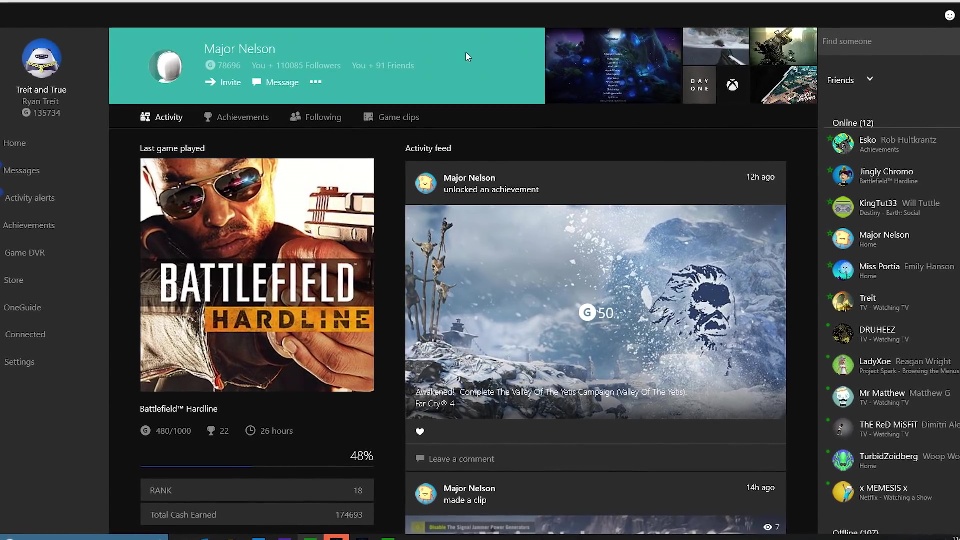Switch to the Activity tab
This screenshot has height=540, width=960.
(161, 117)
